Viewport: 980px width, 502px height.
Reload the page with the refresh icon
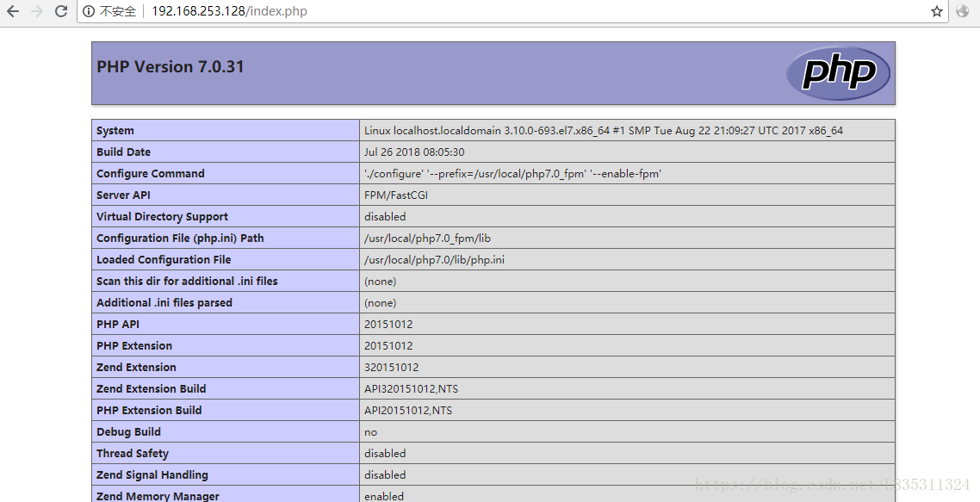(60, 11)
